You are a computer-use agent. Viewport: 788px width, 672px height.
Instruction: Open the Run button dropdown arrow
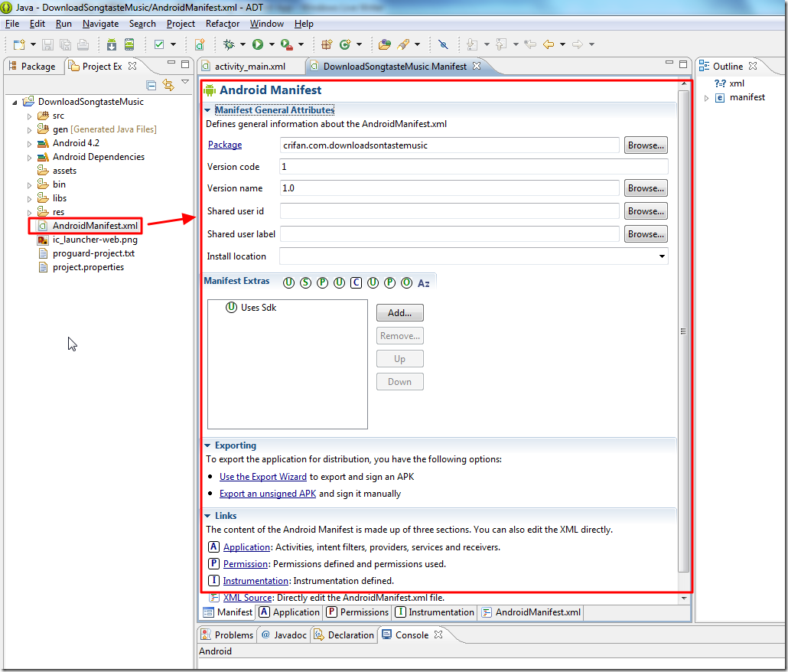tap(272, 44)
